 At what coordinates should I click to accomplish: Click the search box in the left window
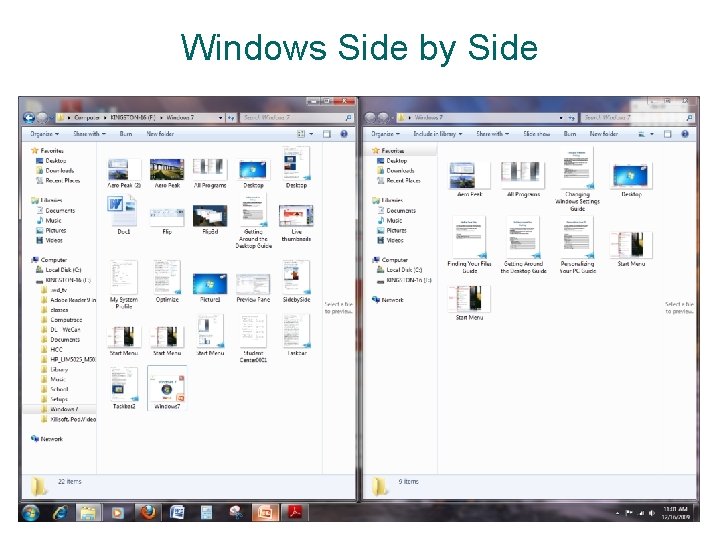(297, 118)
